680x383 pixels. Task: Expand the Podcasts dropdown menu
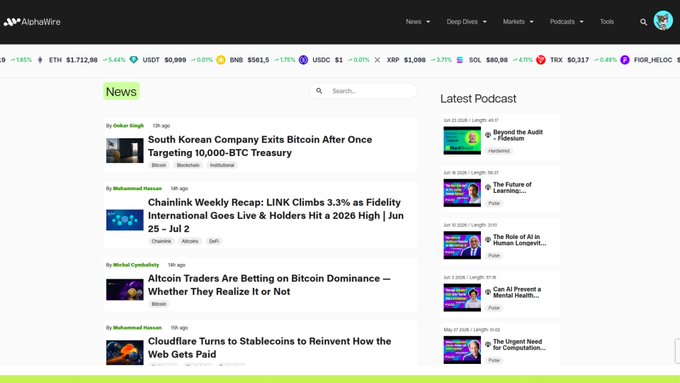pyautogui.click(x=567, y=22)
